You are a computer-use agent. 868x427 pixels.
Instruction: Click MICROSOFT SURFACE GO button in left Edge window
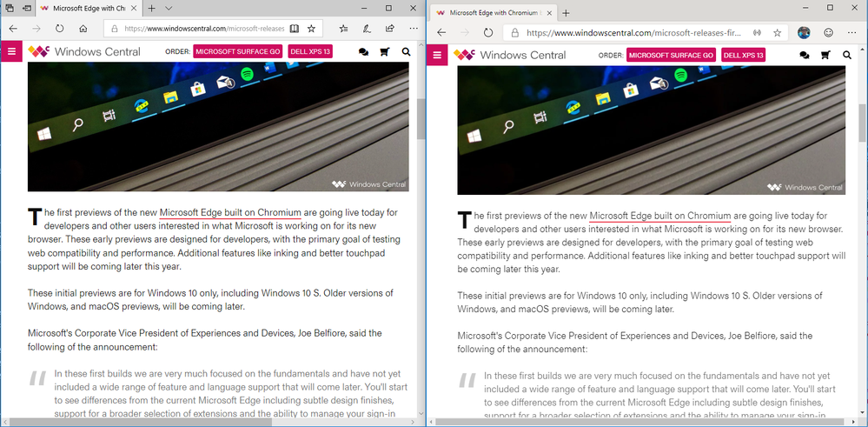238,52
